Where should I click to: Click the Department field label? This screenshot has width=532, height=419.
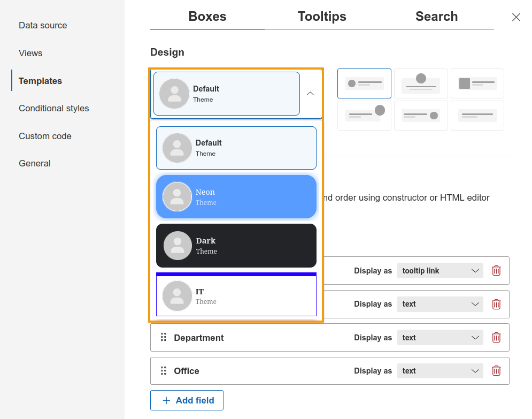(199, 338)
